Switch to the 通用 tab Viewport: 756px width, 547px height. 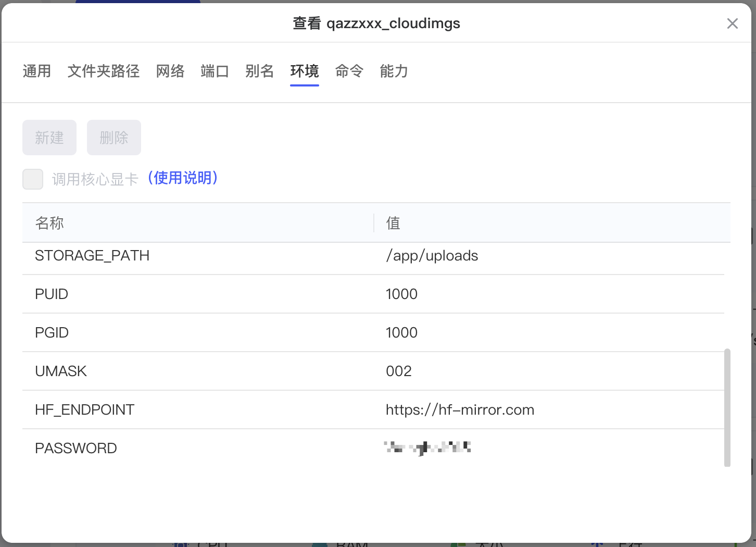point(37,71)
